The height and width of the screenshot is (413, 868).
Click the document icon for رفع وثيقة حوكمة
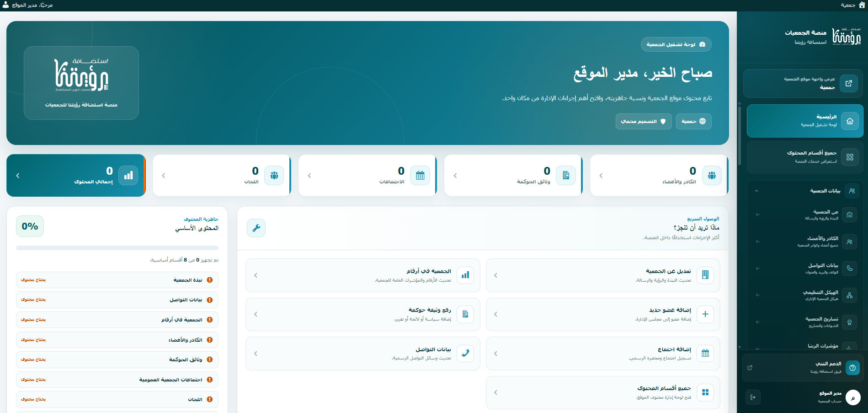[465, 314]
